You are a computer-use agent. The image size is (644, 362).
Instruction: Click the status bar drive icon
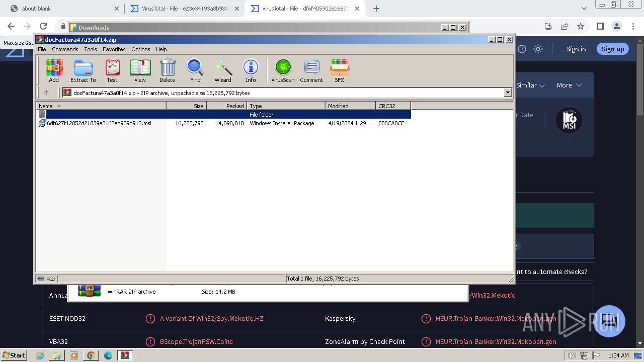[x=41, y=278]
